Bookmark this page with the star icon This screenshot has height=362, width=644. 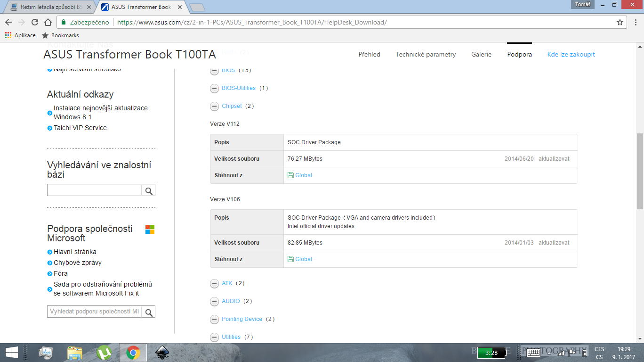620,22
